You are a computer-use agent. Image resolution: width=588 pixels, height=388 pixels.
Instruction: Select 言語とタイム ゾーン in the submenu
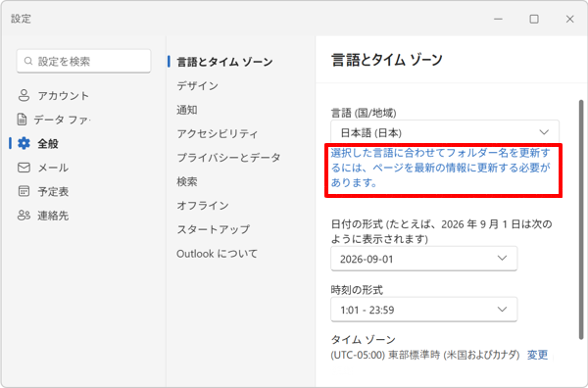pos(224,62)
